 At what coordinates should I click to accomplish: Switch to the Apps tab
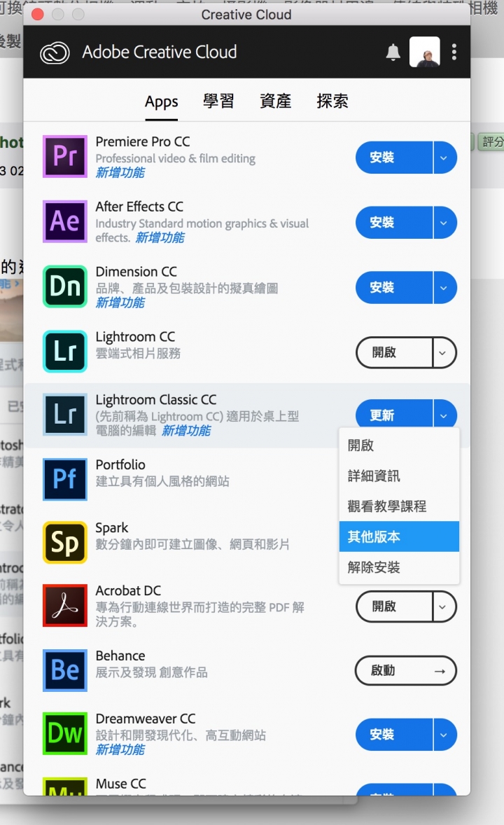point(162,102)
